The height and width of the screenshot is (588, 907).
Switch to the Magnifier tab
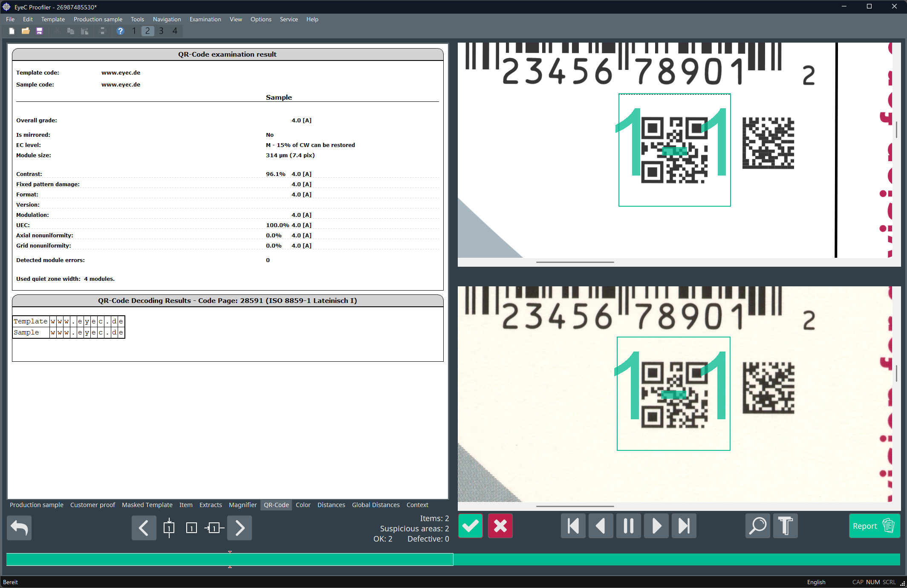243,505
